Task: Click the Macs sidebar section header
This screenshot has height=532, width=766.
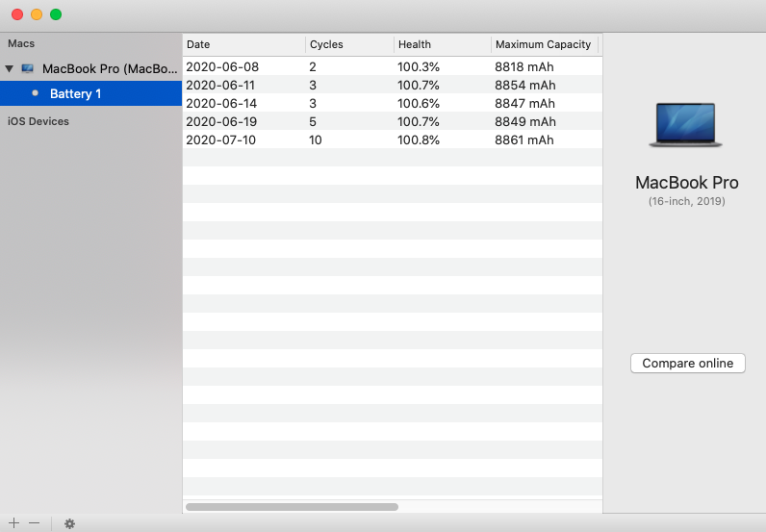Action: pyautogui.click(x=21, y=43)
